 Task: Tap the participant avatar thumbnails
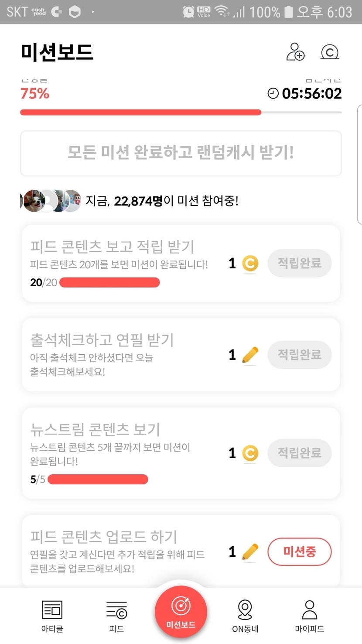(51, 201)
